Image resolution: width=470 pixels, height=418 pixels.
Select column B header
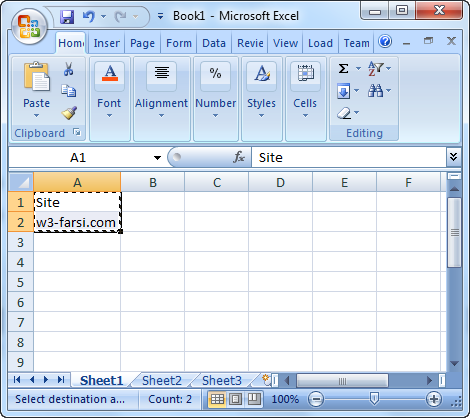point(153,182)
